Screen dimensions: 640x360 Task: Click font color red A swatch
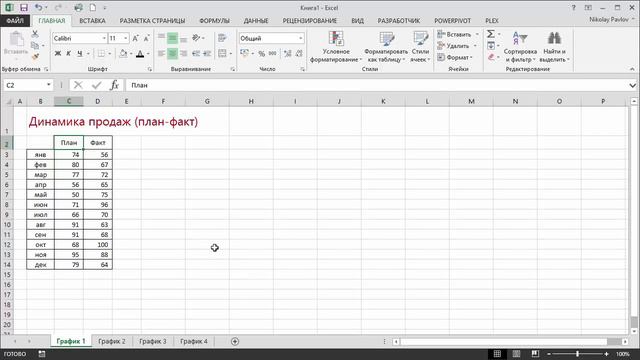(x=140, y=53)
